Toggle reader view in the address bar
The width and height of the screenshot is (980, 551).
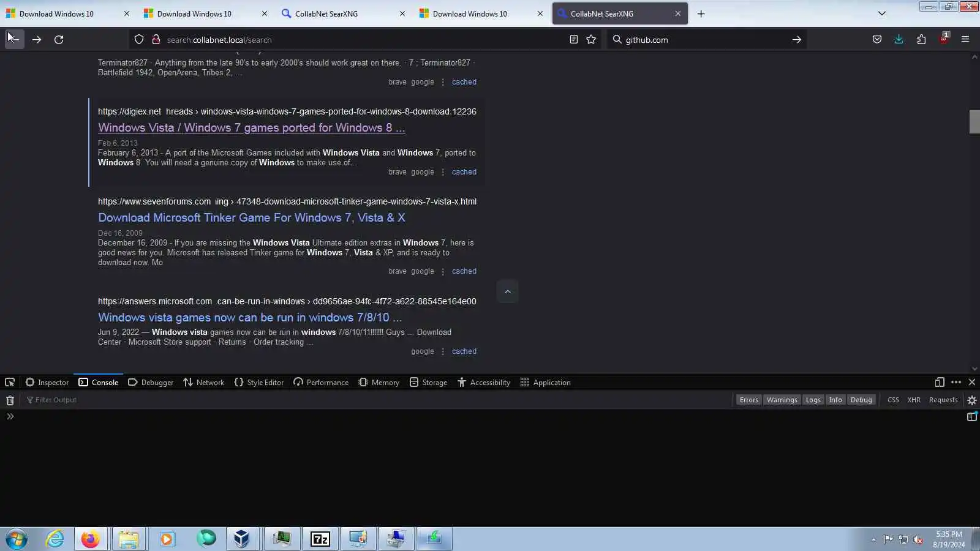pos(574,40)
